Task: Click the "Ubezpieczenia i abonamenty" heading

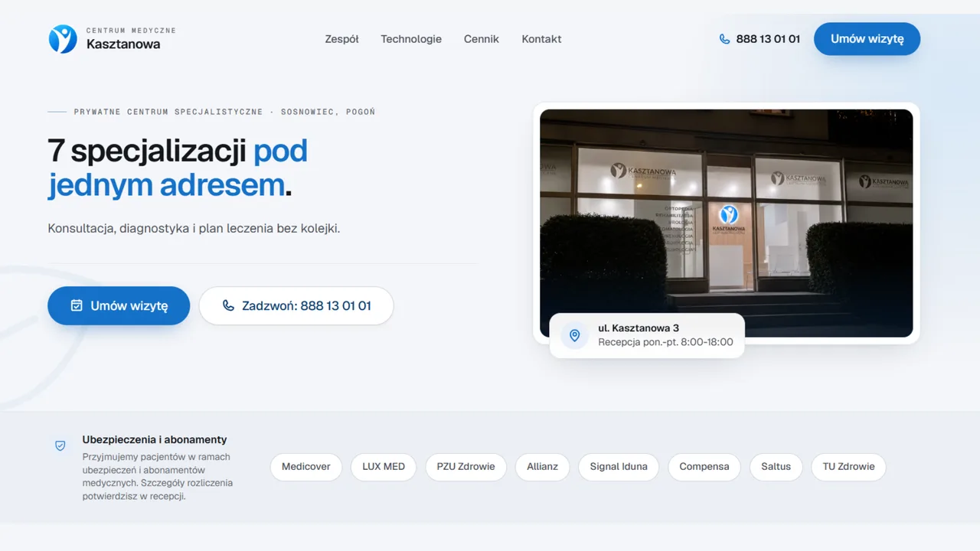Action: [x=155, y=440]
